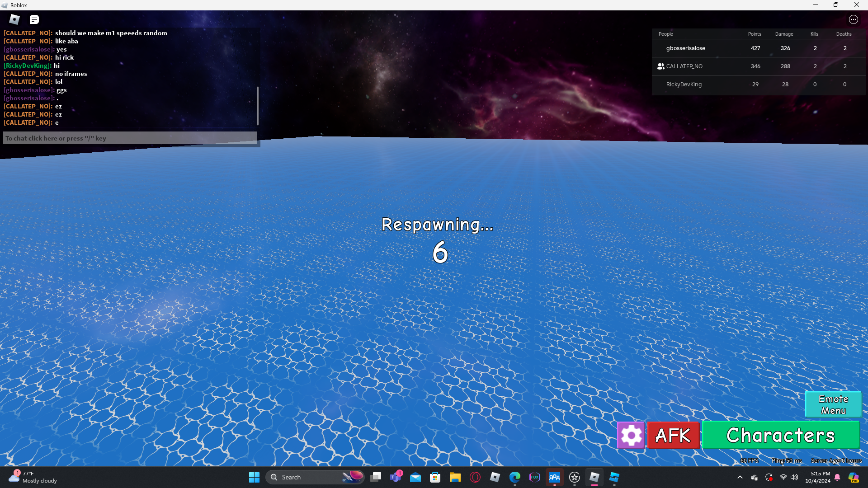
Task: Click gbosserisalose's 427 points value
Action: [755, 48]
